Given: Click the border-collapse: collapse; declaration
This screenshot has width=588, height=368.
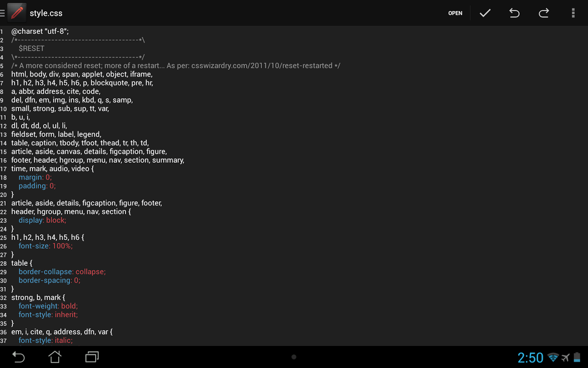Looking at the screenshot, I should click(x=62, y=272).
